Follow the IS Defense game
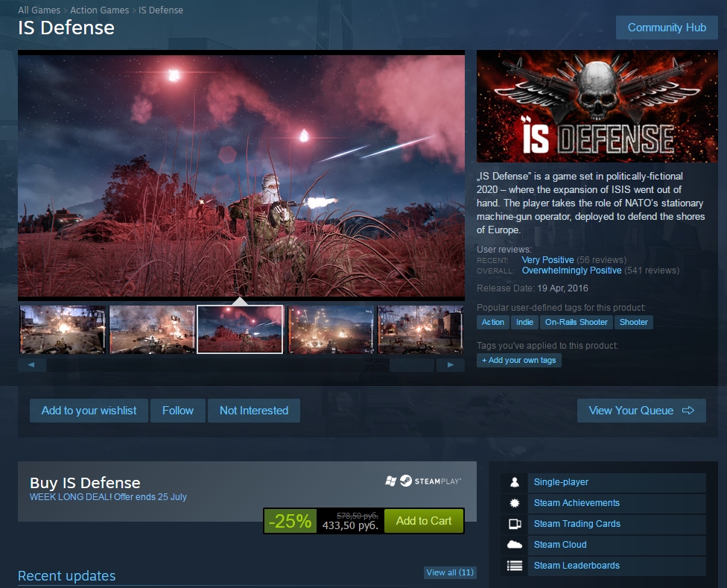The height and width of the screenshot is (588, 727). pyautogui.click(x=177, y=411)
